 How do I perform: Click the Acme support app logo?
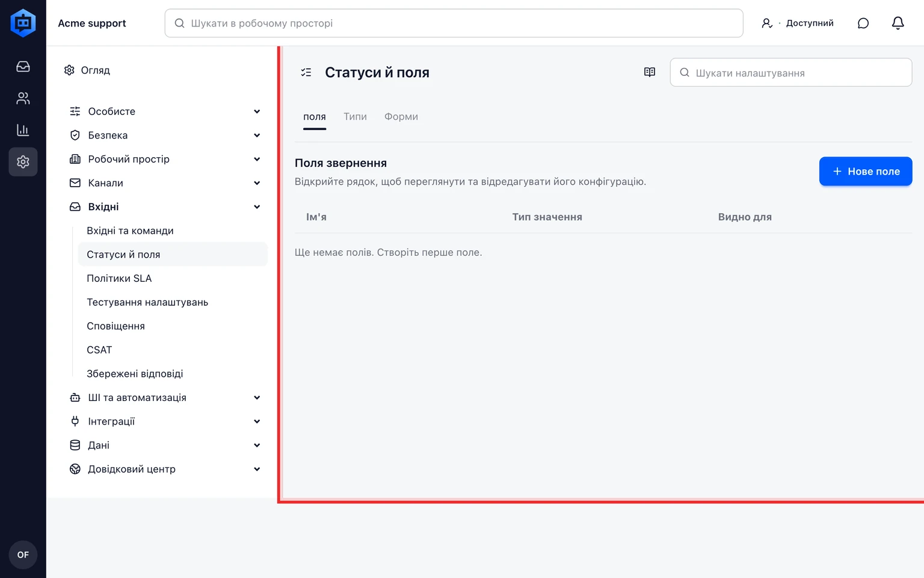coord(23,23)
